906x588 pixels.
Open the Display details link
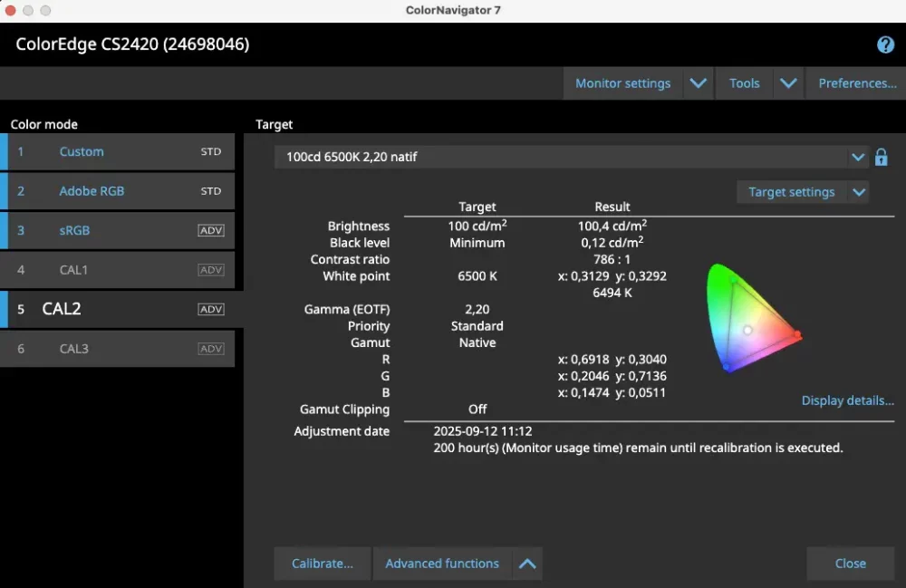click(847, 400)
